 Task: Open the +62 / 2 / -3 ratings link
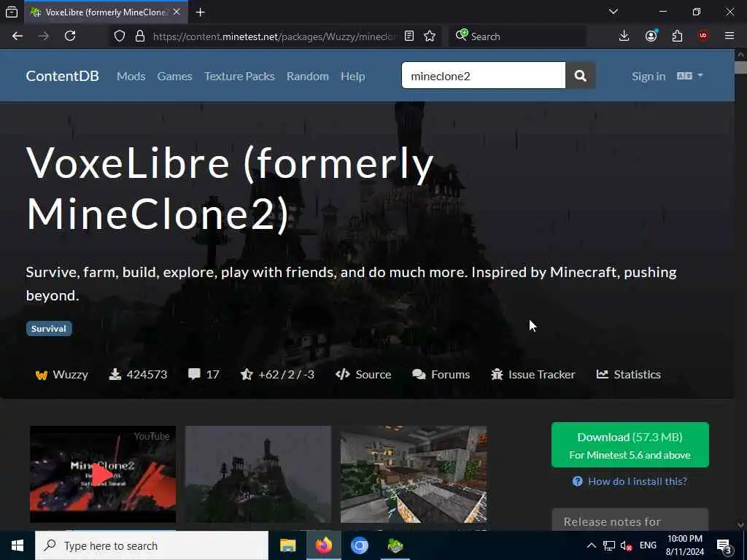[x=278, y=374]
